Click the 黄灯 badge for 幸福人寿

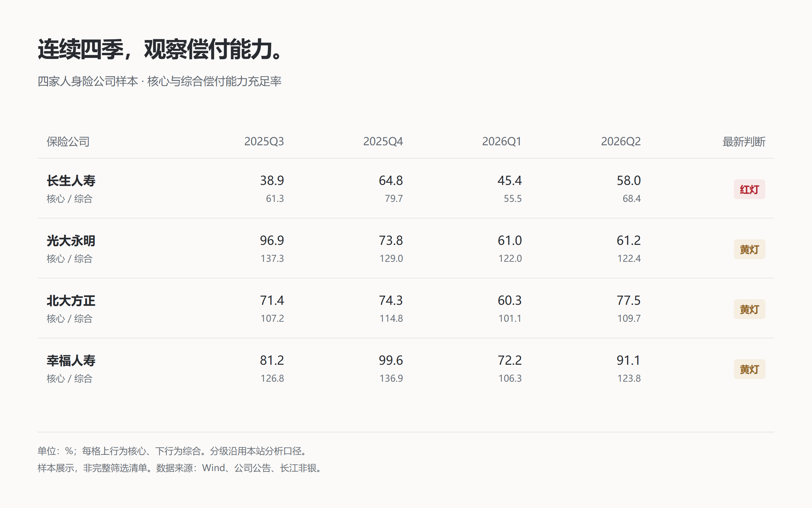point(749,369)
